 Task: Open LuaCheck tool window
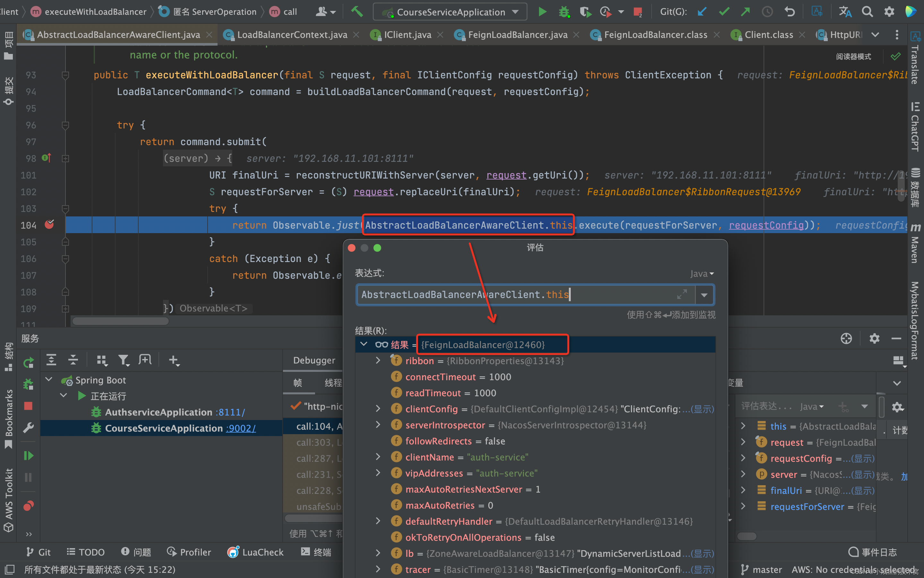[x=255, y=552]
